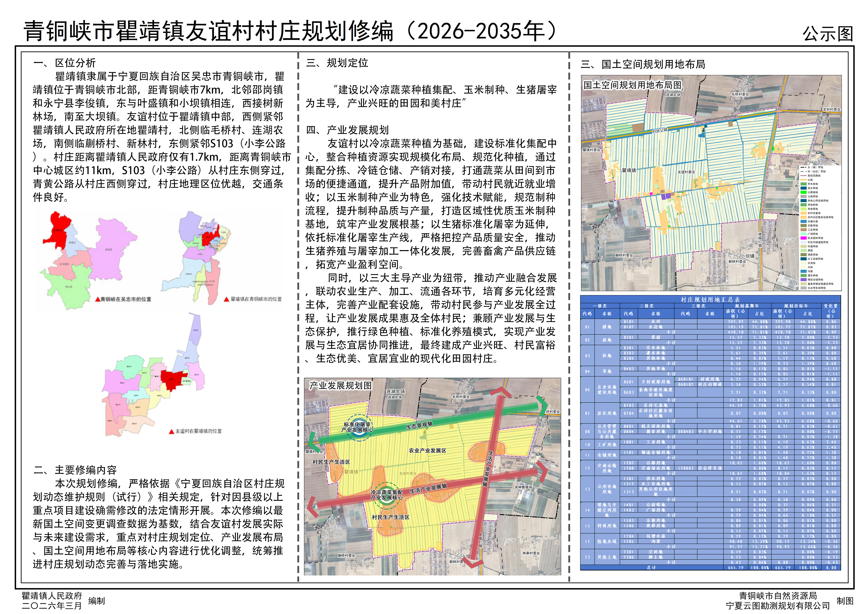
Task: Click the 小坝镇 label on the land-use map
Action: pos(748,256)
